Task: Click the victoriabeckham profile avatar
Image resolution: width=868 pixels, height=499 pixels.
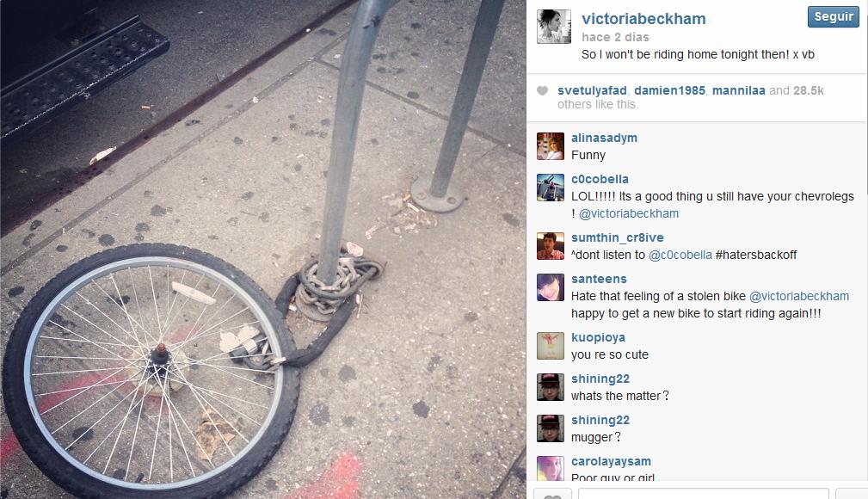Action: tap(553, 27)
